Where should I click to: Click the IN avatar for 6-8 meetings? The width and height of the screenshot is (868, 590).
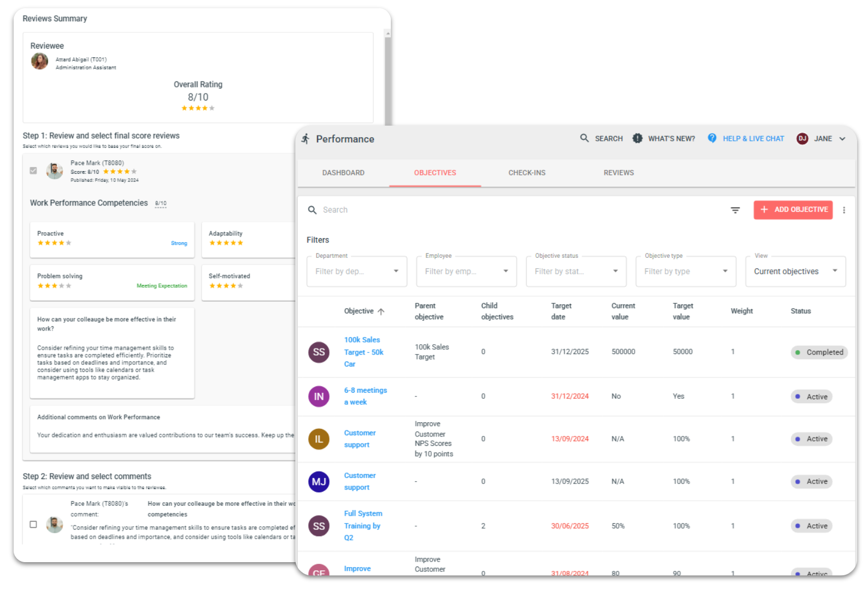click(319, 397)
